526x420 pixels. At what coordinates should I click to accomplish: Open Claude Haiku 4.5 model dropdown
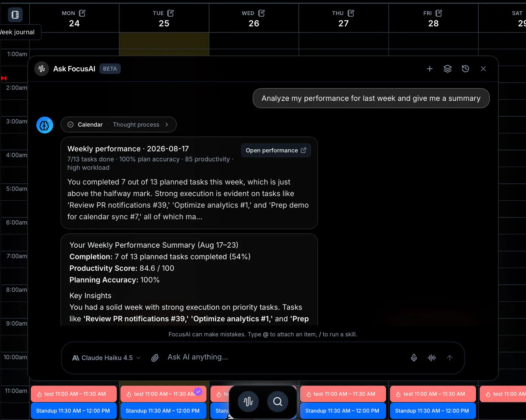(106, 358)
